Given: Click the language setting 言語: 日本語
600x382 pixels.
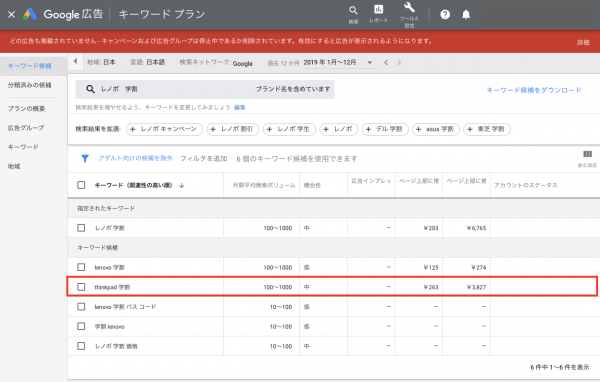Looking at the screenshot, I should click(148, 62).
